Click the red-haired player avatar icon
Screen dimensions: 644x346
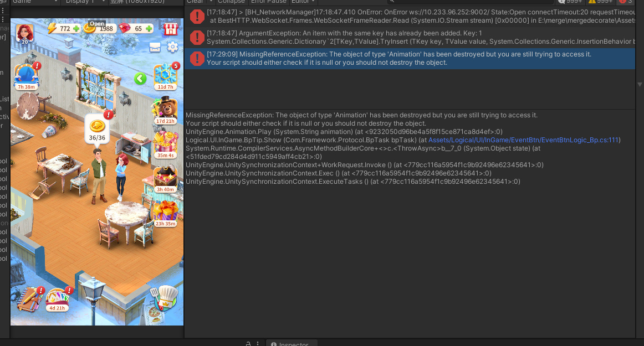pyautogui.click(x=24, y=33)
